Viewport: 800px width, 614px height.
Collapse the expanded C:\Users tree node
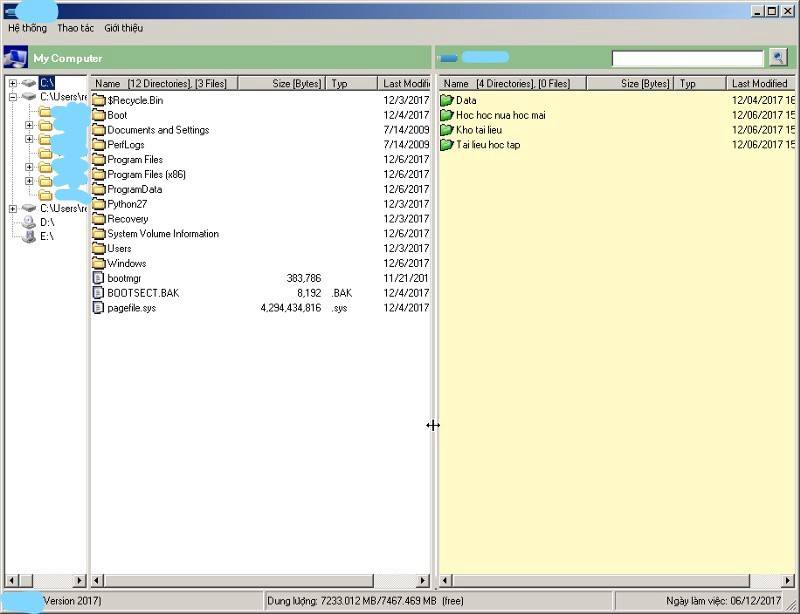pos(13,97)
